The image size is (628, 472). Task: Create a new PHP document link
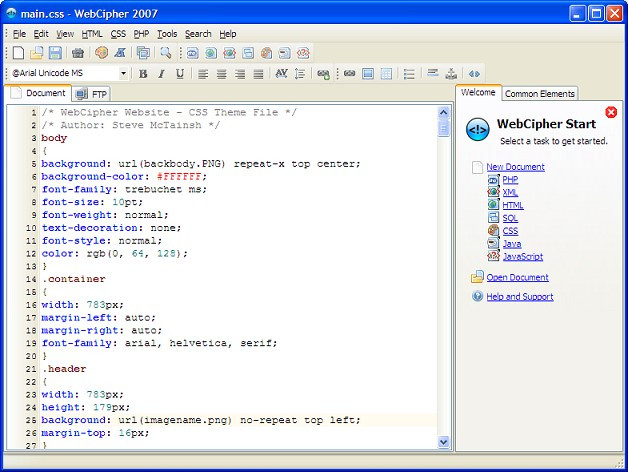tap(510, 180)
